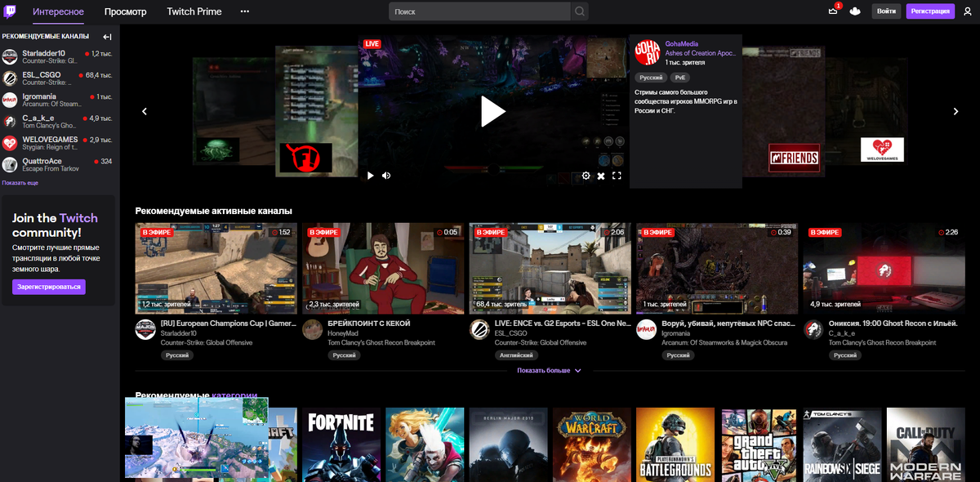Viewport: 980px width, 482px height.
Task: Click QuattroAce avatar in sidebar
Action: pyautogui.click(x=10, y=165)
